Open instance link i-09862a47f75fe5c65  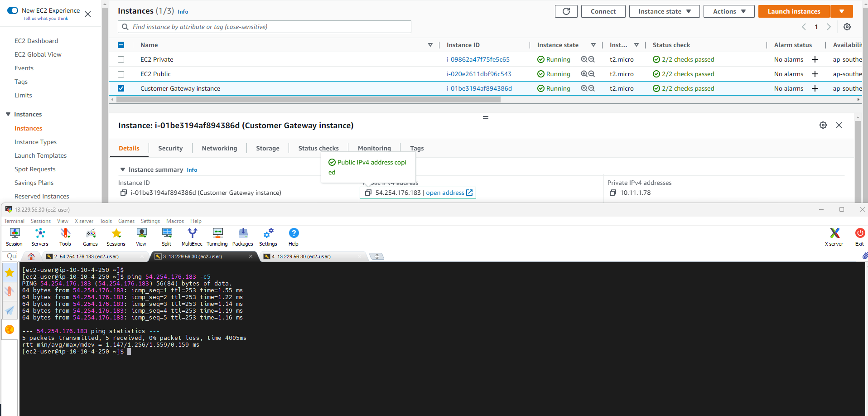tap(478, 59)
